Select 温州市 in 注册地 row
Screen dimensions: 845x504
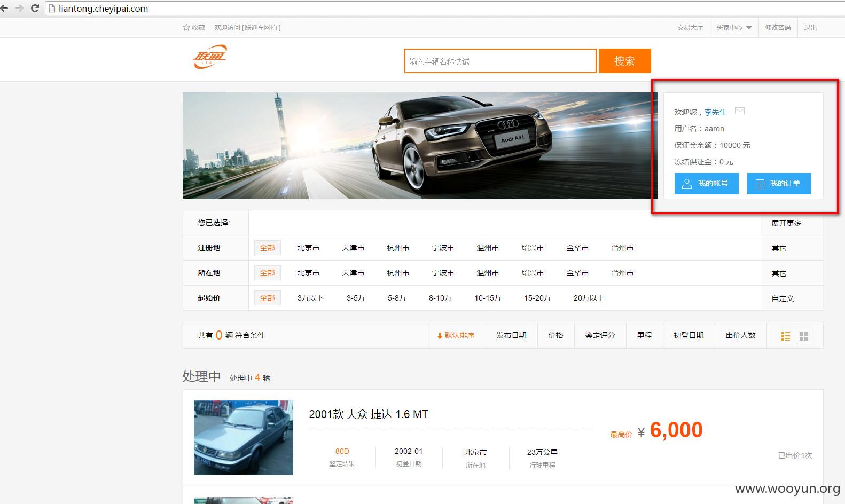[x=488, y=248]
